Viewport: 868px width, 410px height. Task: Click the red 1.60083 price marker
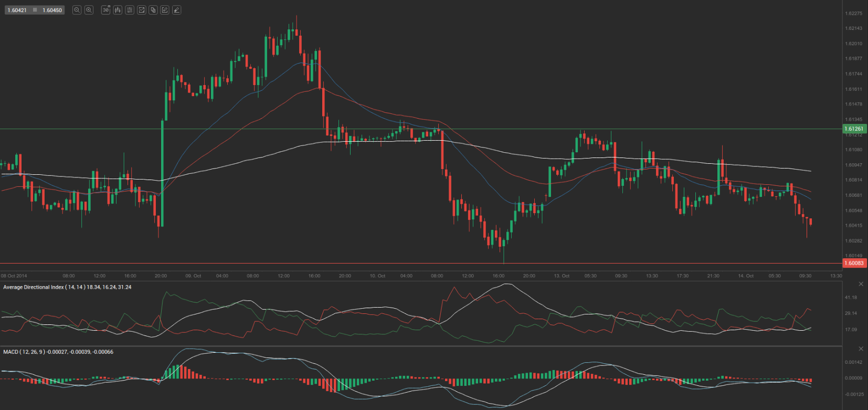854,263
